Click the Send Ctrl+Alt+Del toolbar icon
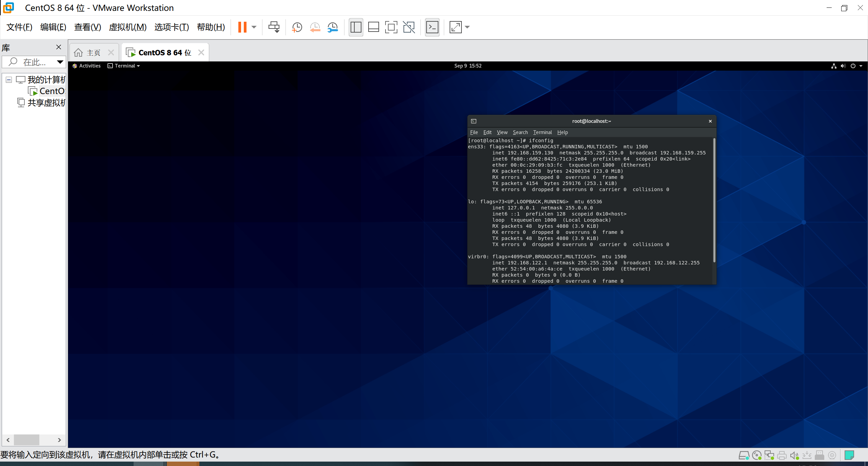Viewport: 868px width, 466px height. (274, 27)
